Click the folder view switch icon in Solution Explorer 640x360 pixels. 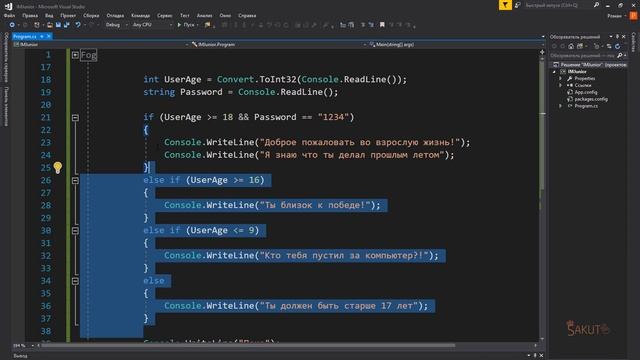click(580, 46)
